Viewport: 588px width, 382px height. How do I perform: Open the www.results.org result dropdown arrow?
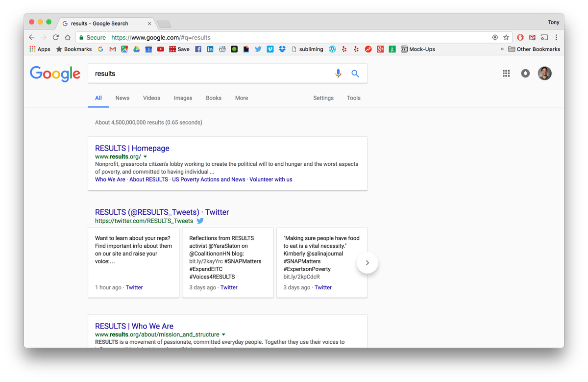tap(146, 157)
